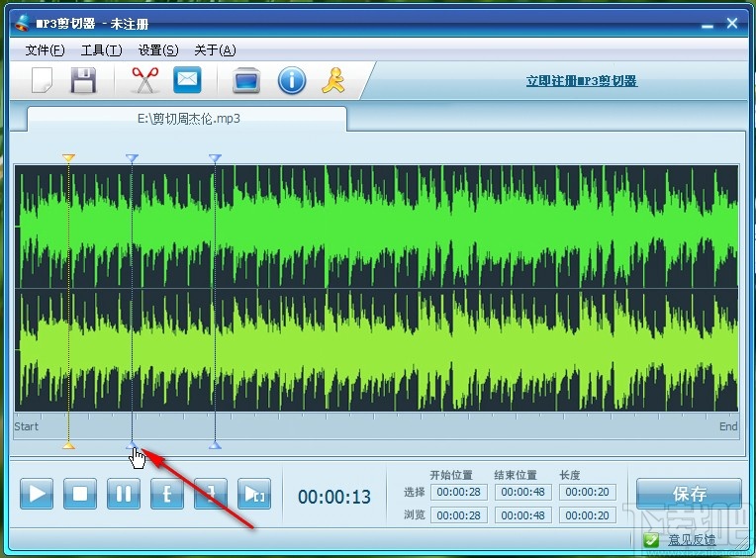Start playback with the Play button
This screenshot has width=756, height=558.
pos(37,494)
